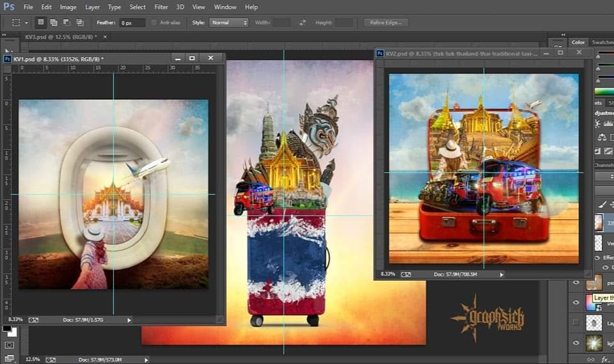Enable the Anti-alias checkbox
This screenshot has width=614, height=364.
pos(153,23)
